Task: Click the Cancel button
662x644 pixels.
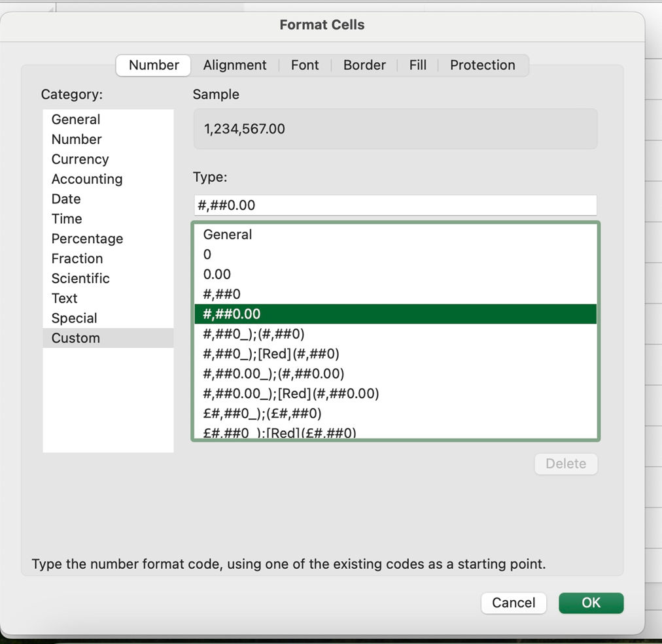Action: (514, 603)
